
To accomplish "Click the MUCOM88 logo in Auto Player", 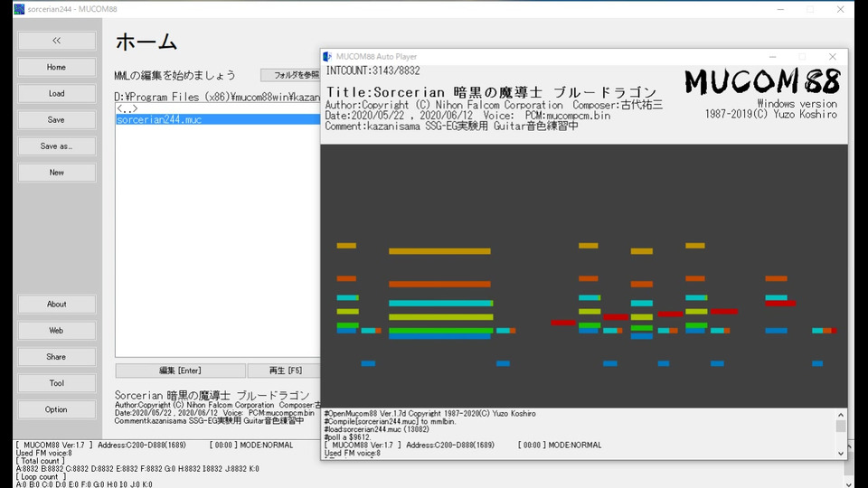I will [x=762, y=82].
